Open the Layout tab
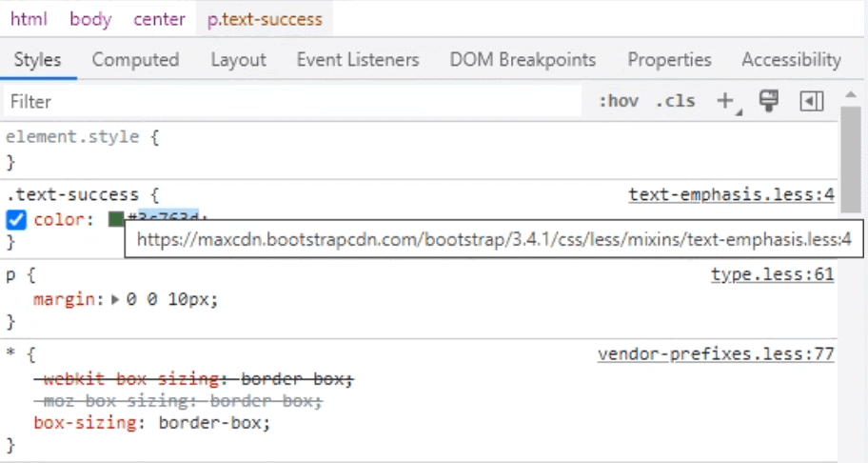 pos(238,60)
